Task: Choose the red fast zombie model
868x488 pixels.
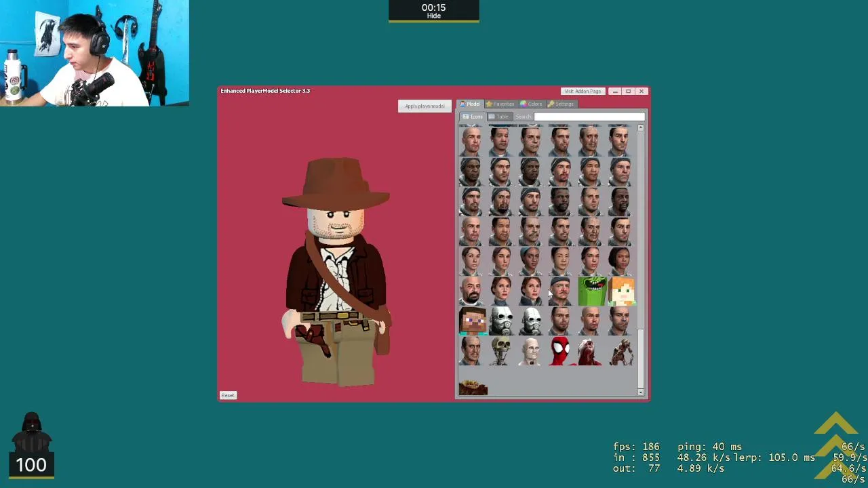Action: click(x=592, y=351)
